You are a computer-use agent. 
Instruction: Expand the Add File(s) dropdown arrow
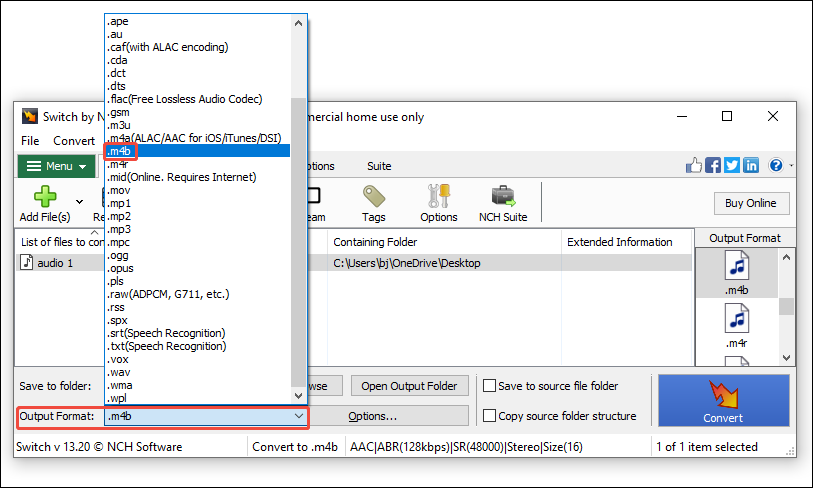pos(79,202)
